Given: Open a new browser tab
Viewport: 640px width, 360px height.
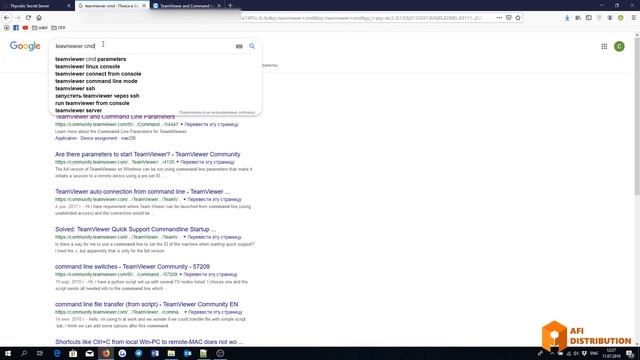Looking at the screenshot, I should pyautogui.click(x=230, y=5).
